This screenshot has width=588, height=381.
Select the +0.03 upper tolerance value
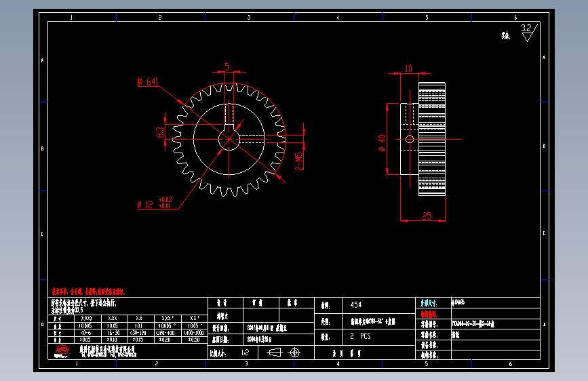(x=165, y=199)
